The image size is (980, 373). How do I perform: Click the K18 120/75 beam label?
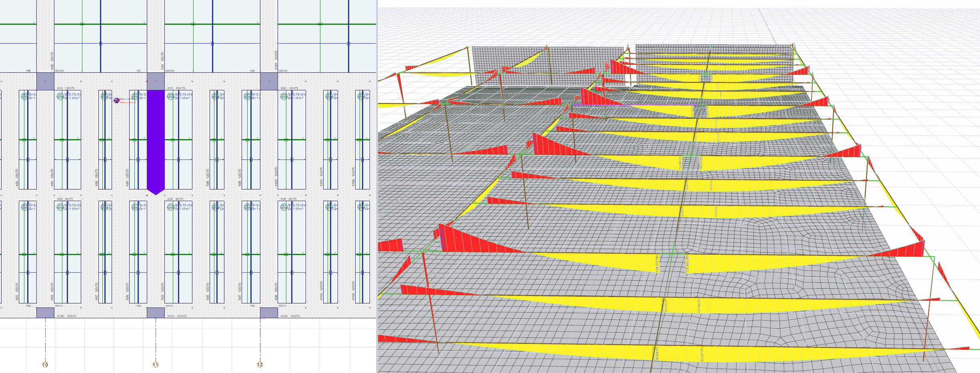[x=66, y=88]
